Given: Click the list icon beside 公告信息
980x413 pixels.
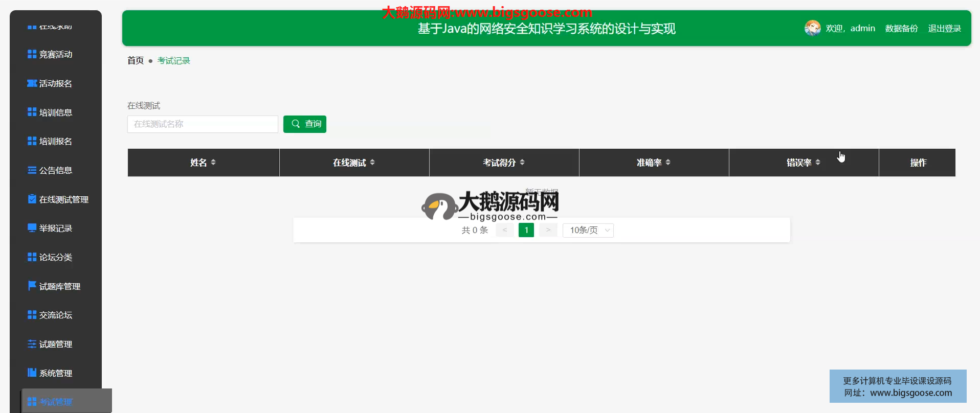Looking at the screenshot, I should 32,170.
